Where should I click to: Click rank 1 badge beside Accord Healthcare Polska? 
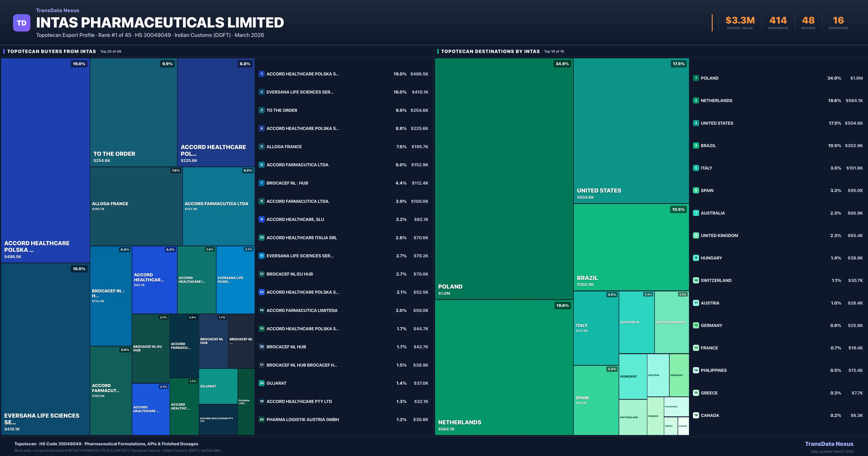pyautogui.click(x=261, y=74)
